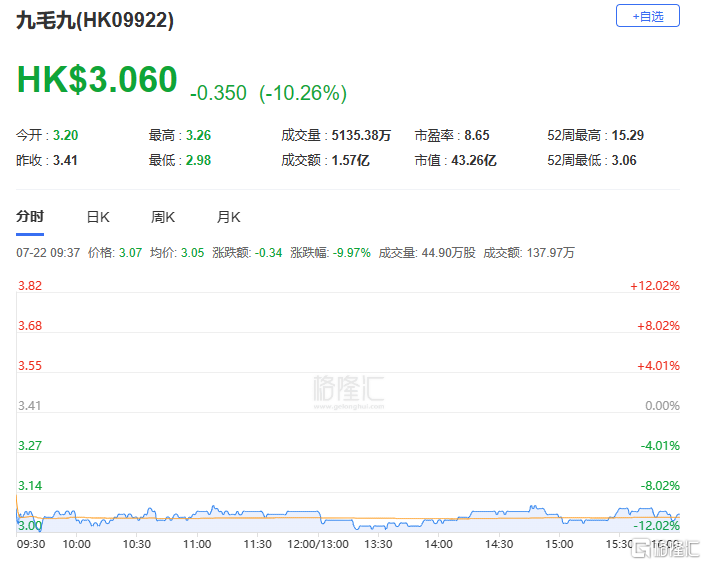706x565 pixels.
Task: Click the 成交额 137.97万 in chart info
Action: click(529, 253)
